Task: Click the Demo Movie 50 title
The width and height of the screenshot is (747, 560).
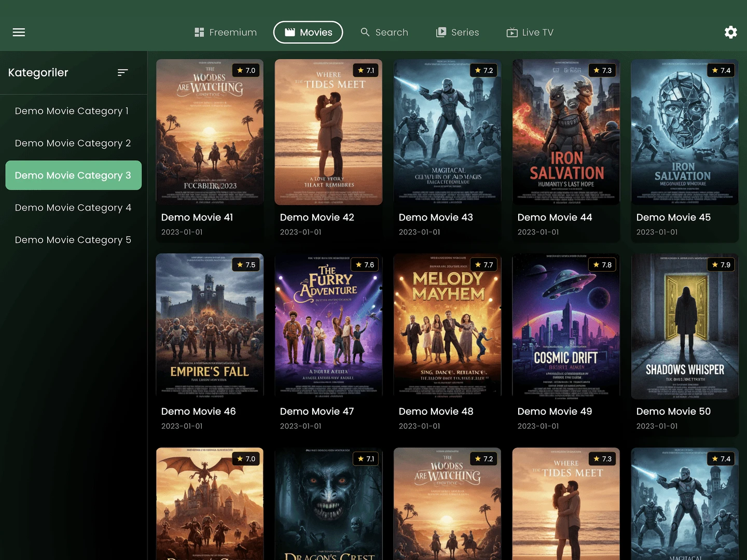Action: (x=673, y=411)
